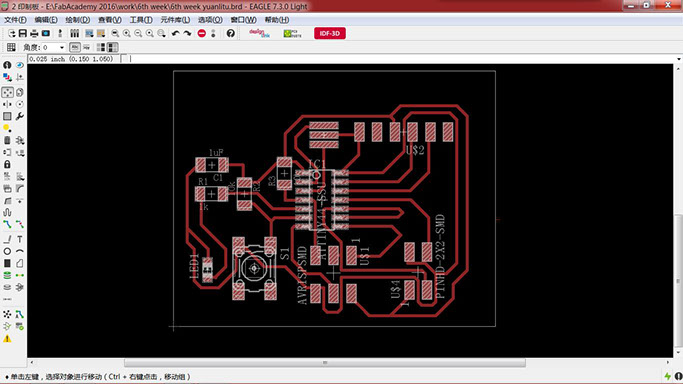This screenshot has width=683, height=384.
Task: Open the wrench Change tool
Action: (20, 116)
